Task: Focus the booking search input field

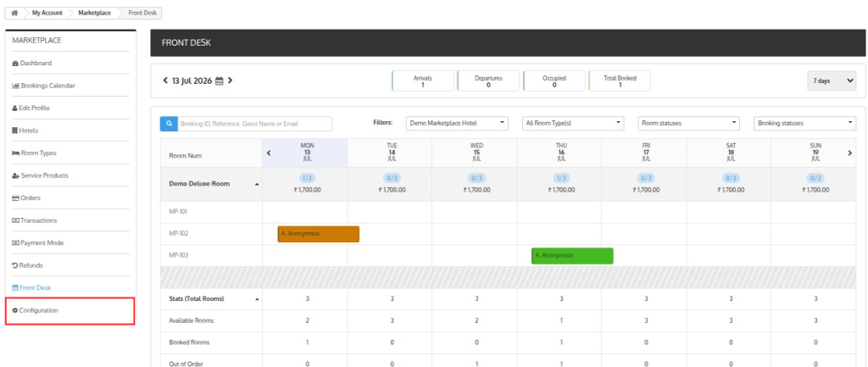Action: [x=254, y=124]
